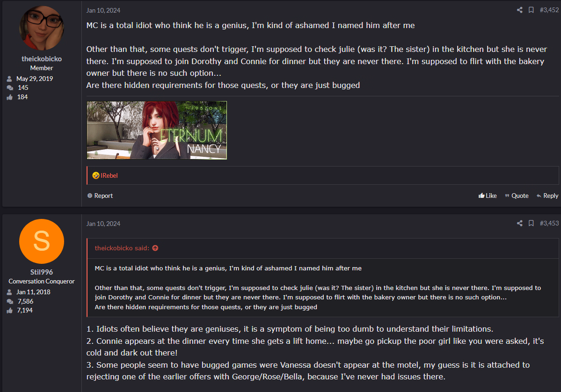Image resolution: width=561 pixels, height=392 pixels.
Task: Open theickobicko username profile link
Action: [42, 58]
